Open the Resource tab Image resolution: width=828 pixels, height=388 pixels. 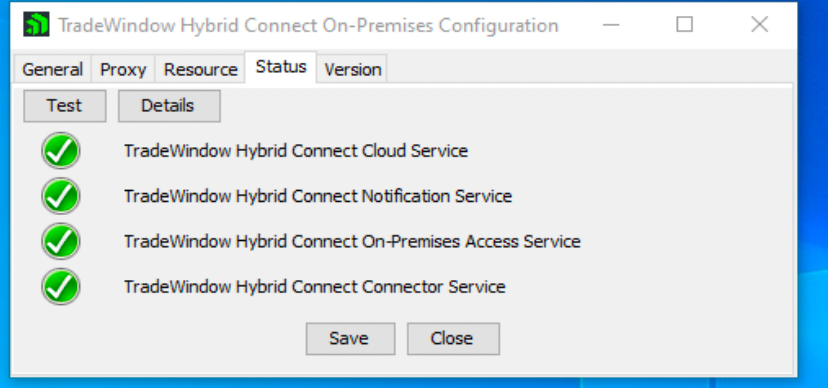tap(200, 69)
